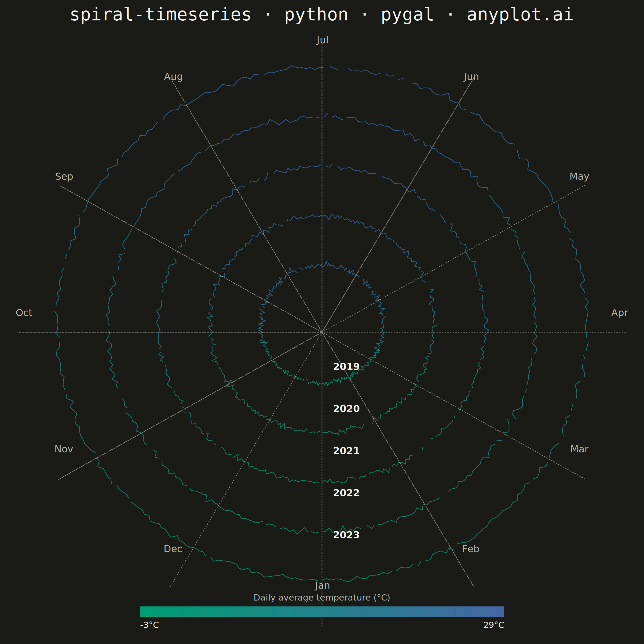This screenshot has width=644, height=644.
Task: Click the 2023 year ring label
Action: [346, 535]
